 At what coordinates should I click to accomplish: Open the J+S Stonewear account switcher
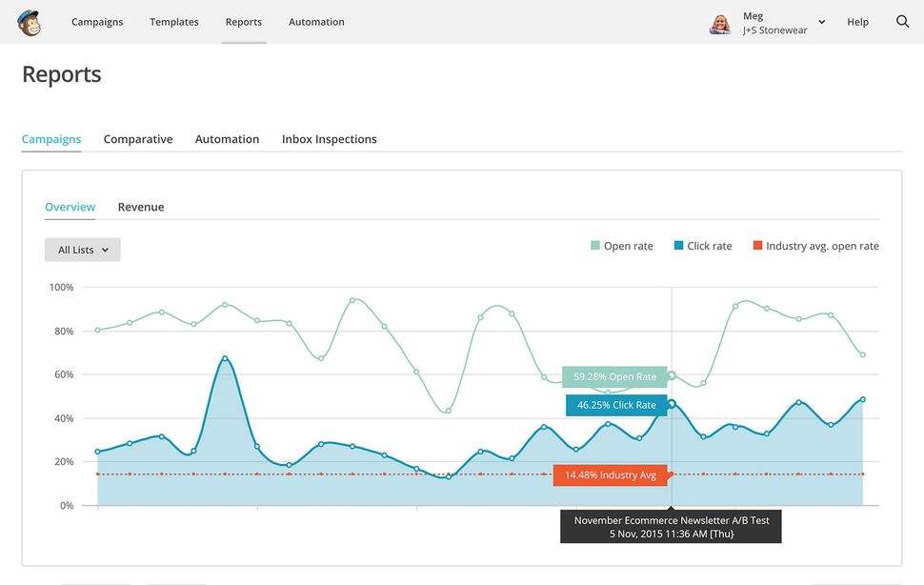773,30
